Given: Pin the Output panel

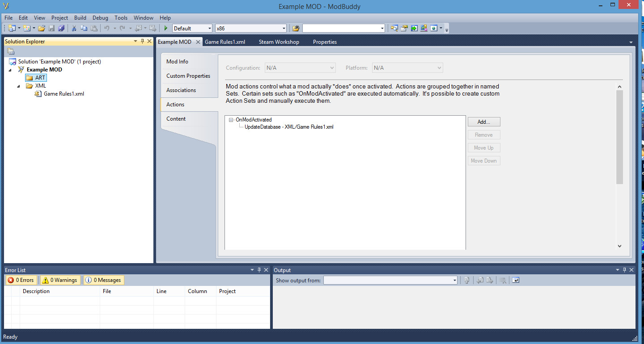Looking at the screenshot, I should [x=624, y=270].
